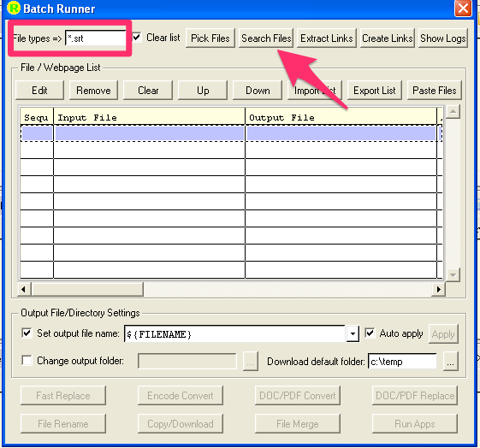Click the Extract Links button
The width and height of the screenshot is (480, 448).
point(327,38)
